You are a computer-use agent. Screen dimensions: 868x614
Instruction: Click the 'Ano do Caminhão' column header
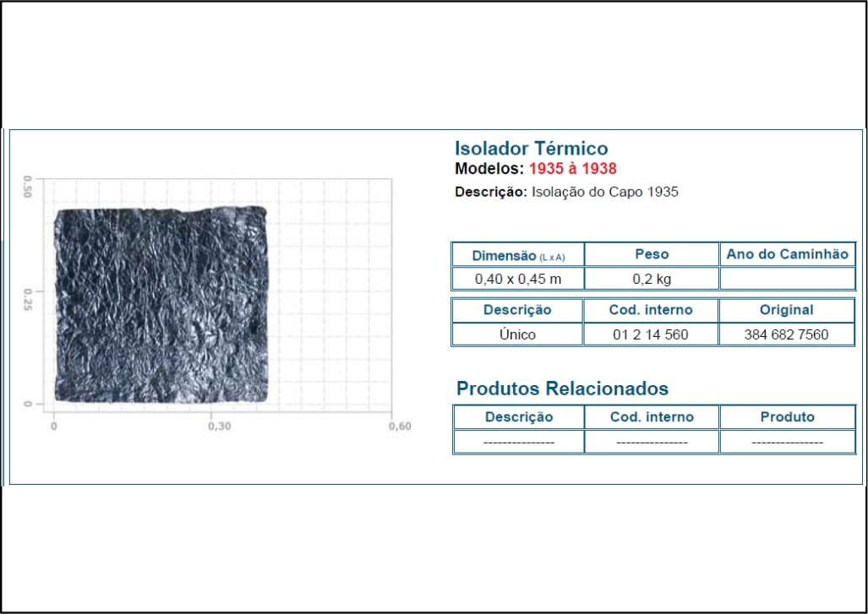[787, 254]
